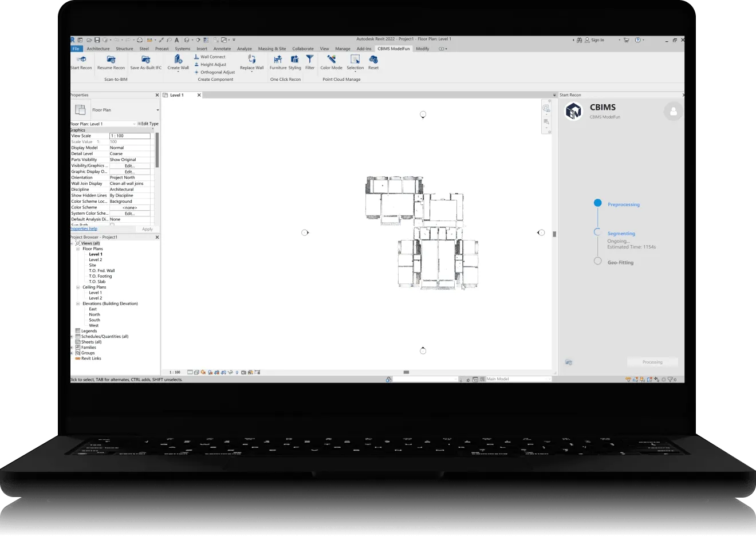Activate the Color Mode tool
The width and height of the screenshot is (756, 536).
[x=331, y=60]
